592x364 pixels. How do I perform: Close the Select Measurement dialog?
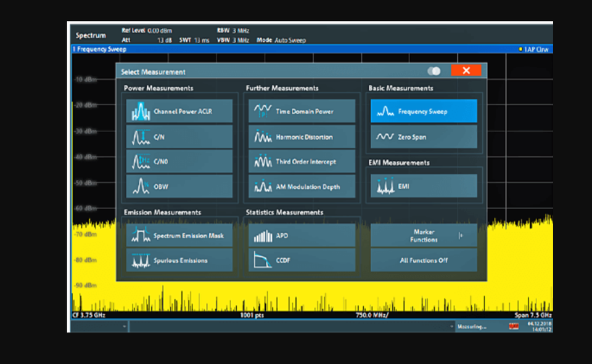tap(466, 71)
